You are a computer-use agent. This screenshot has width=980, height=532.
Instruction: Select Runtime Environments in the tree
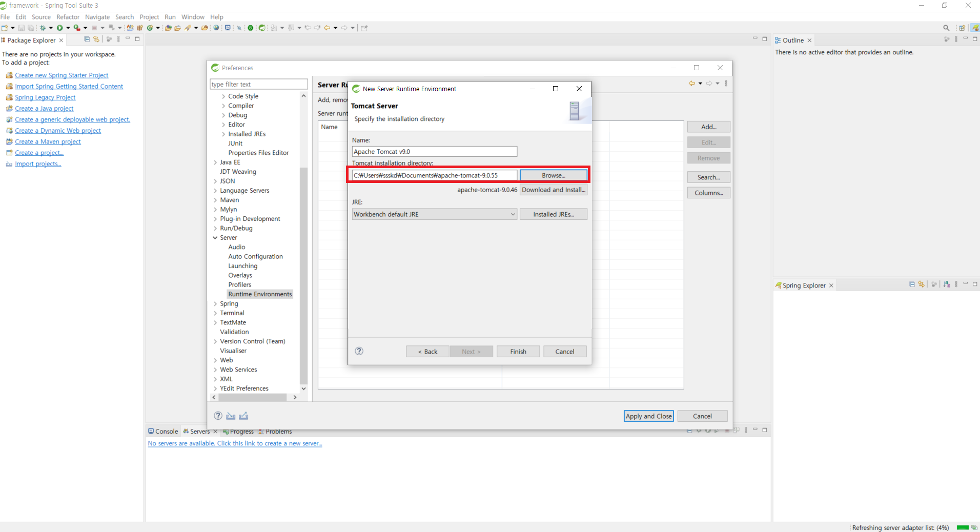tap(260, 294)
